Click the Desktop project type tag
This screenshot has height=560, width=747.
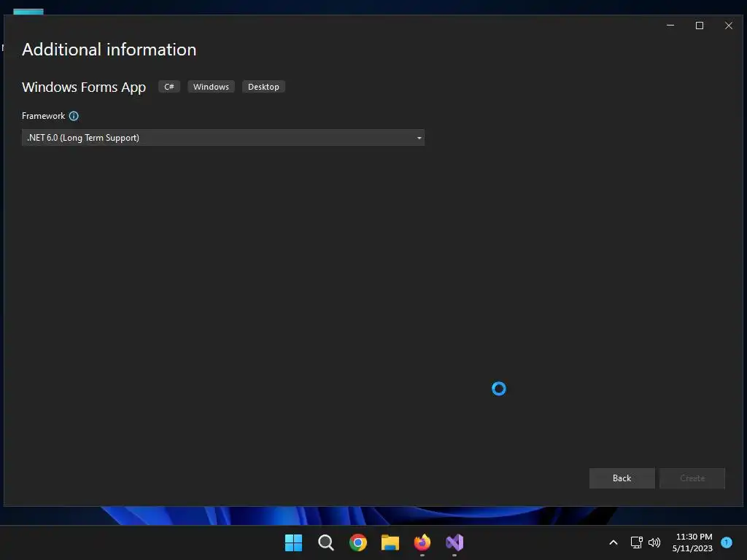pos(263,87)
